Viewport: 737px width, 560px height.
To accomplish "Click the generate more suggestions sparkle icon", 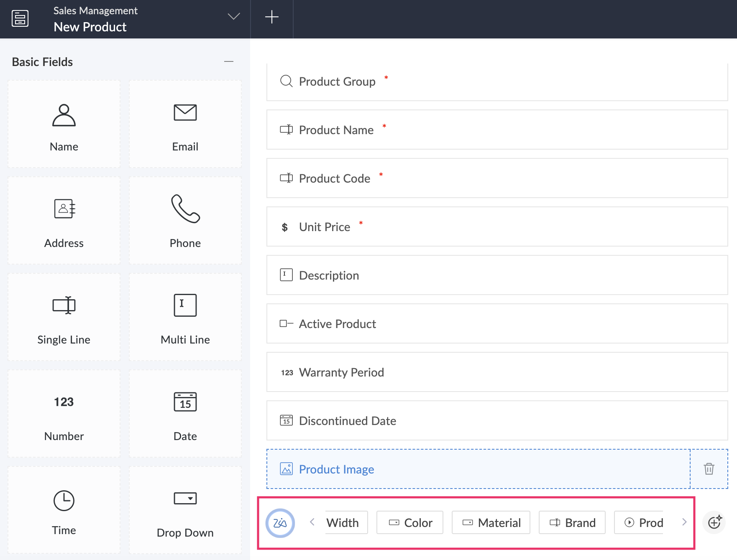I will [x=714, y=522].
